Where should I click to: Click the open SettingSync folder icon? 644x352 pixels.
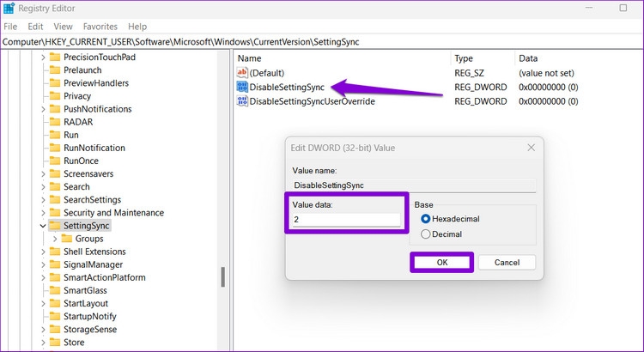(x=55, y=226)
